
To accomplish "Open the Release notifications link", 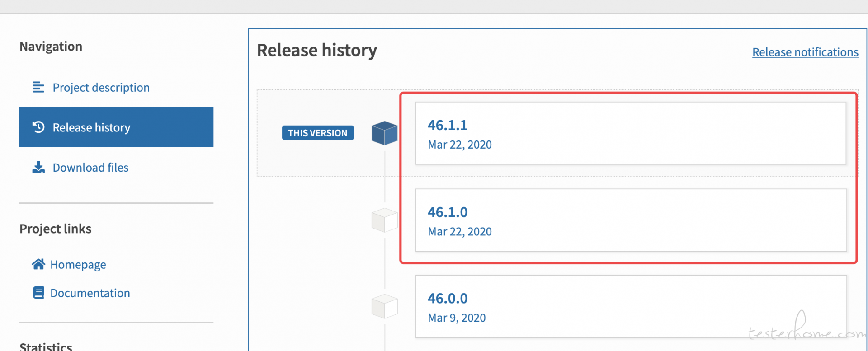I will point(805,52).
